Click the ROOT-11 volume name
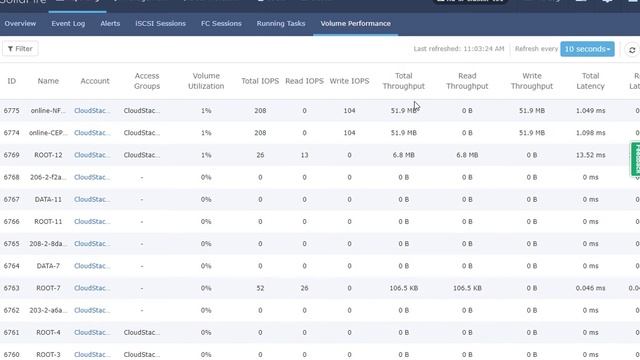640x360 pixels. click(48, 222)
